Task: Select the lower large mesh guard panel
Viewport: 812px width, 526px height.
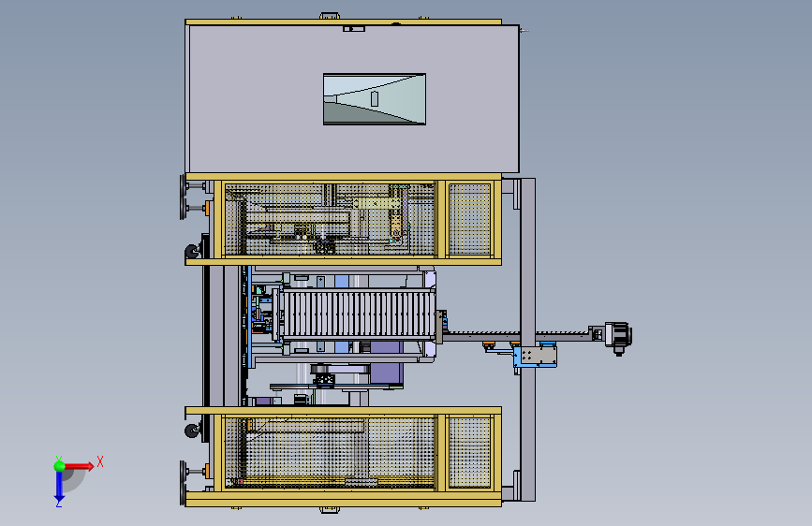Action: click(x=330, y=452)
